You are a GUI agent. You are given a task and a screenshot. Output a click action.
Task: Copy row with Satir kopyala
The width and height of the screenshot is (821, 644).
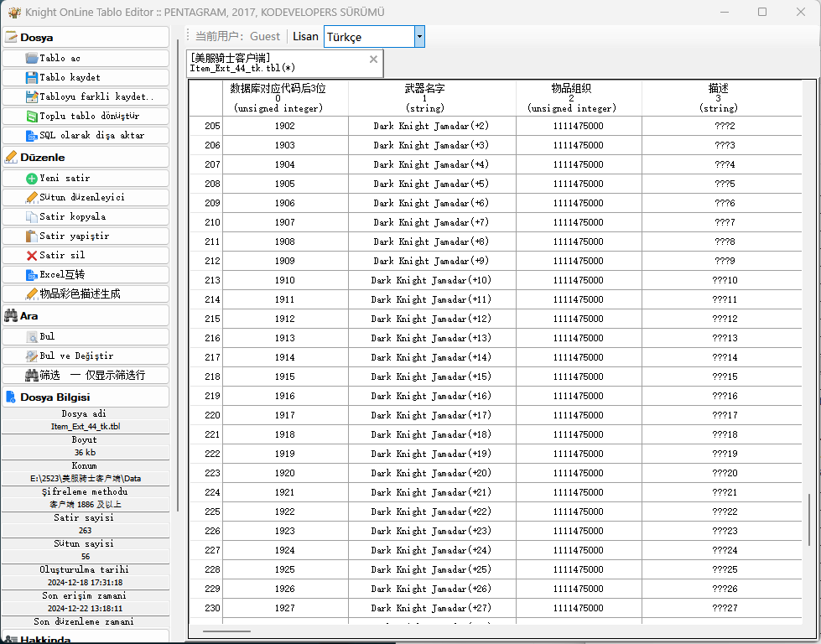[x=86, y=216]
